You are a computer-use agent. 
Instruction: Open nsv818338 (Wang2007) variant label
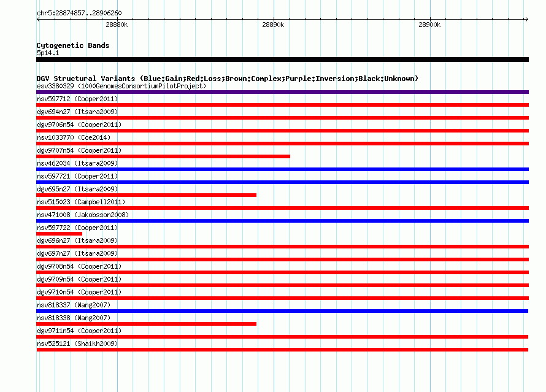(x=74, y=318)
